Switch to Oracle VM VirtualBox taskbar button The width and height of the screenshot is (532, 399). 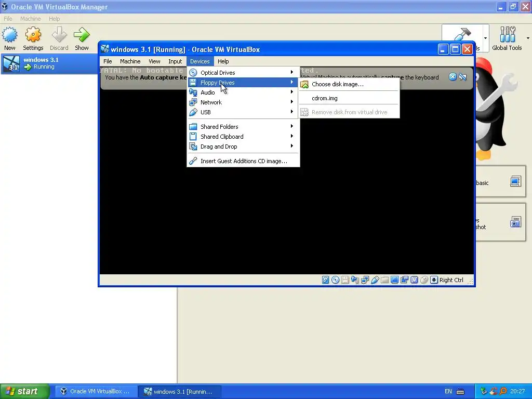pyautogui.click(x=96, y=391)
